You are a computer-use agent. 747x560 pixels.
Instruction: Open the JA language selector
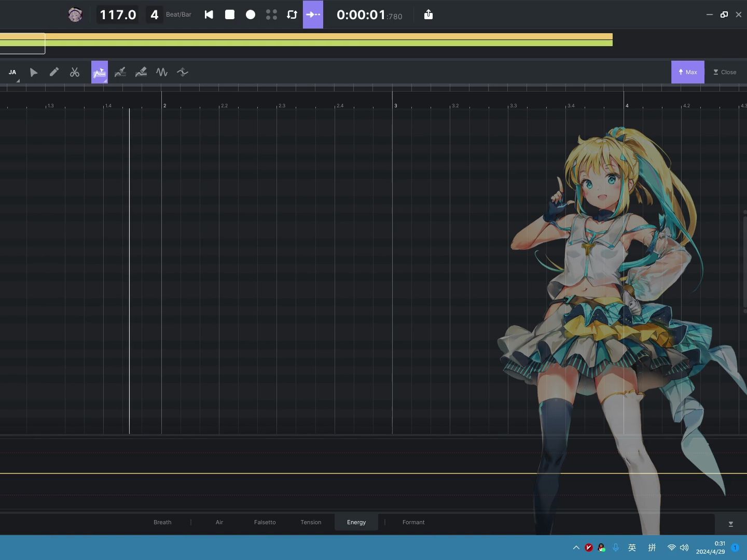12,73
